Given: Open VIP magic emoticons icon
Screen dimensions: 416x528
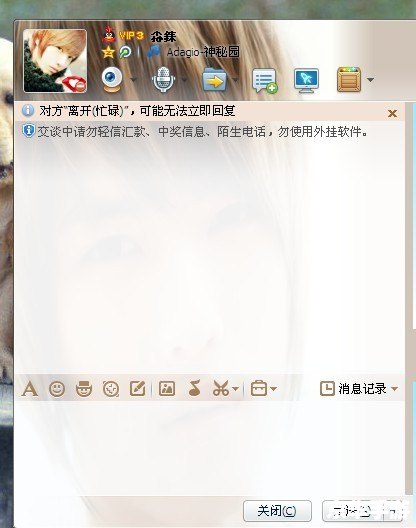Looking at the screenshot, I should coord(84,389).
